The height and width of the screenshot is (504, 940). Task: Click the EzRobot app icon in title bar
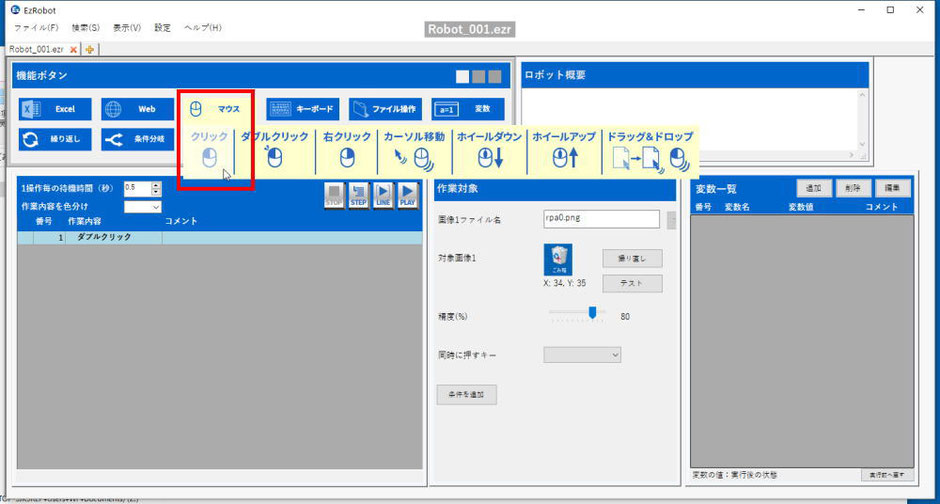pyautogui.click(x=16, y=10)
